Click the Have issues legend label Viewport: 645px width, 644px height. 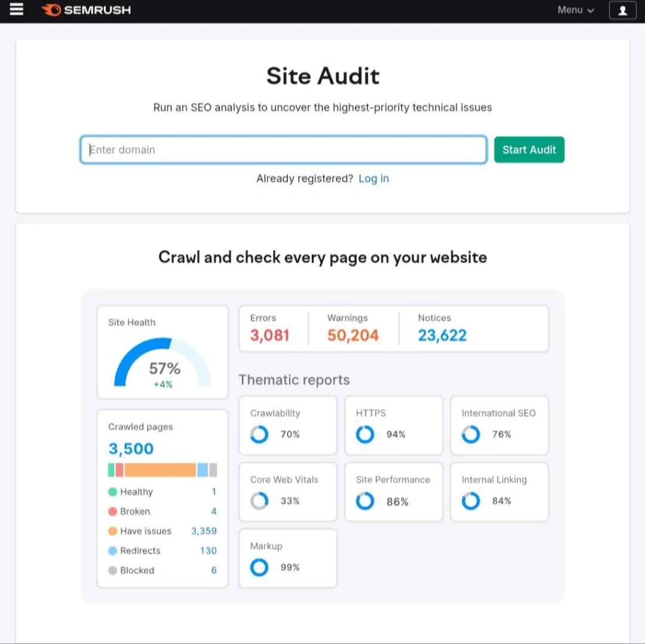[x=146, y=531]
